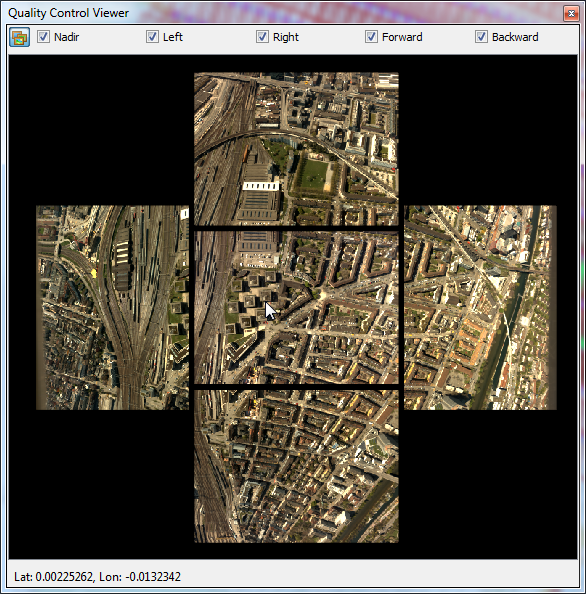Hide the Forward view image

tap(371, 37)
